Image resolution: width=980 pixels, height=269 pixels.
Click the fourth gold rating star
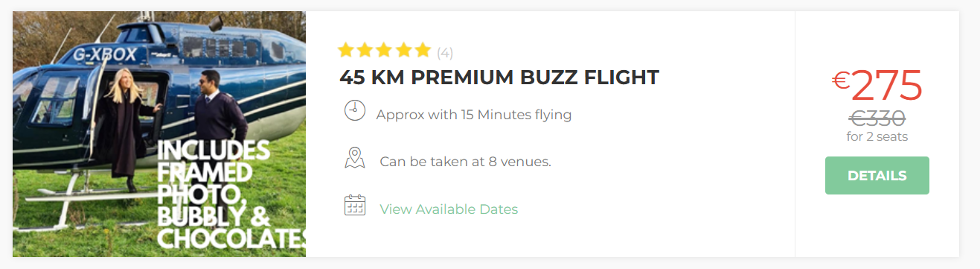(x=403, y=51)
